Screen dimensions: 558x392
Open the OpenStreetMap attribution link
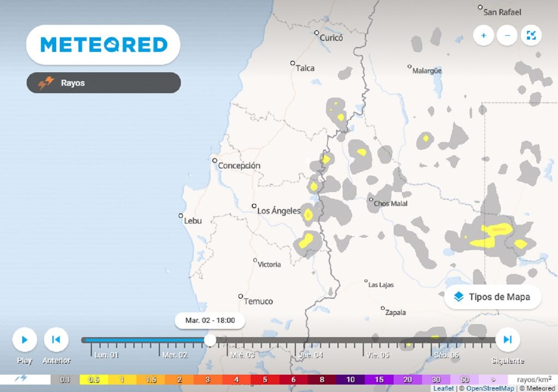point(490,389)
